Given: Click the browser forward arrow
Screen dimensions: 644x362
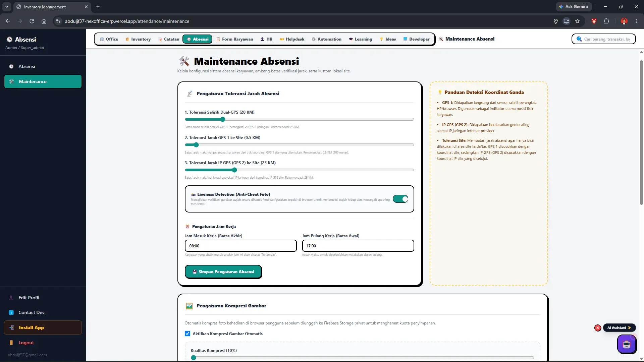Looking at the screenshot, I should click(20, 21).
